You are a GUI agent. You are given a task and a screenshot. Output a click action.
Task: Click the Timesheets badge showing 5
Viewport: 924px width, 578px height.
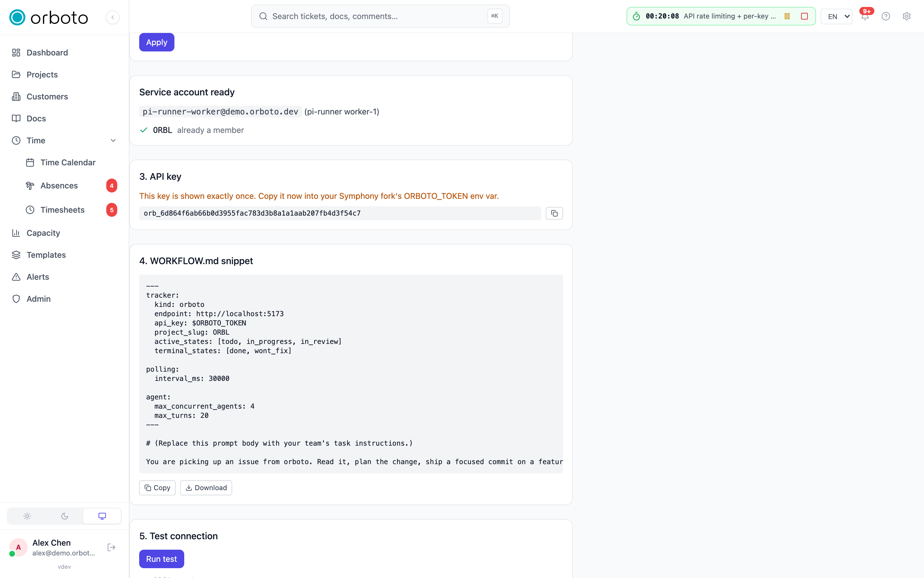(111, 210)
